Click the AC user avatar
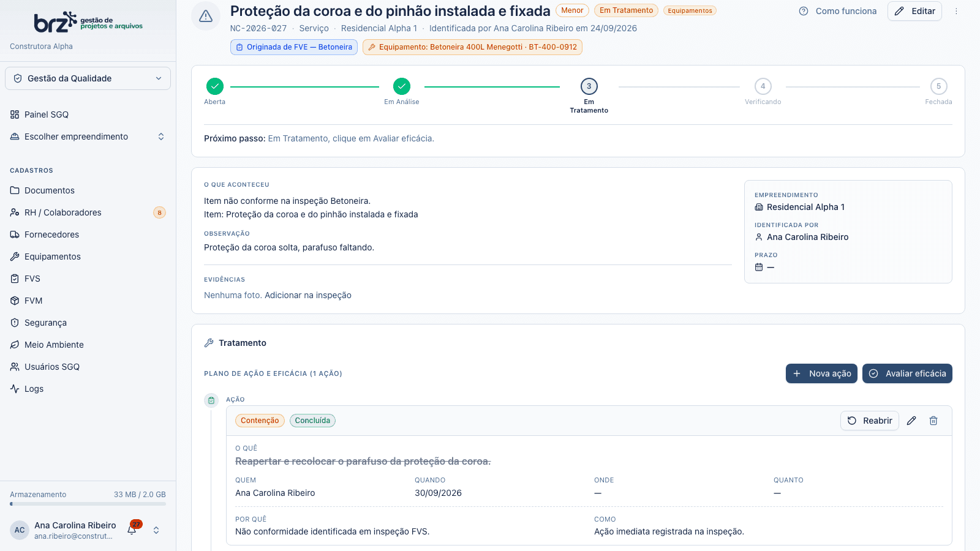Image resolution: width=980 pixels, height=551 pixels. pyautogui.click(x=20, y=530)
